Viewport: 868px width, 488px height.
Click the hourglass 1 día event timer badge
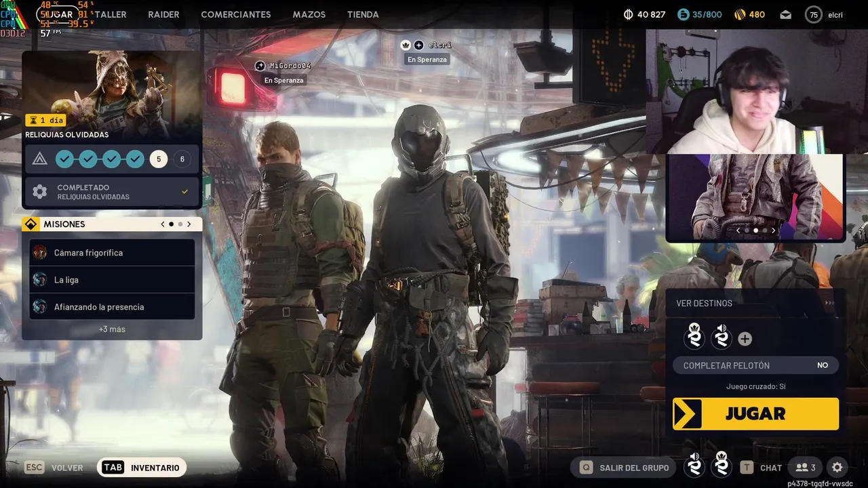(45, 120)
